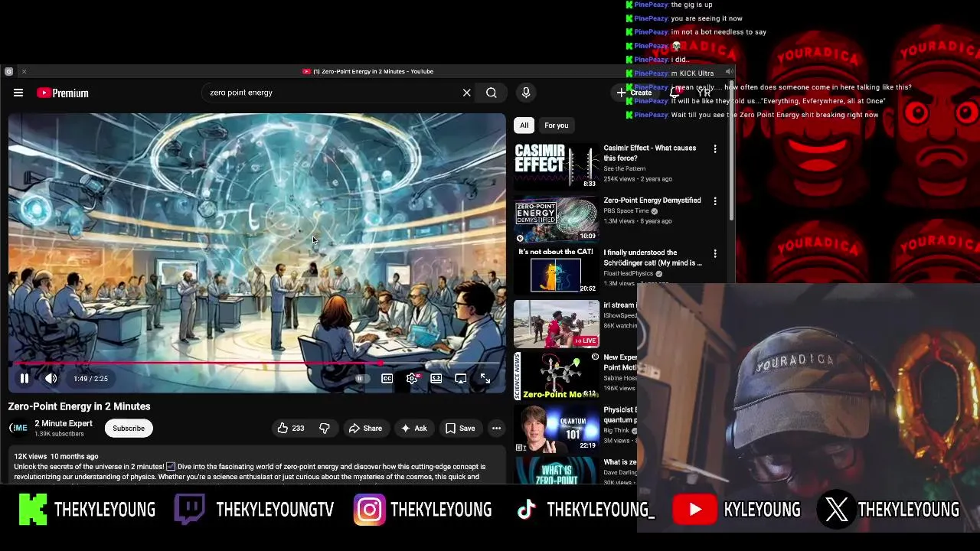Click the Create button in the header
Viewport: 980px width, 551px height.
pos(635,93)
